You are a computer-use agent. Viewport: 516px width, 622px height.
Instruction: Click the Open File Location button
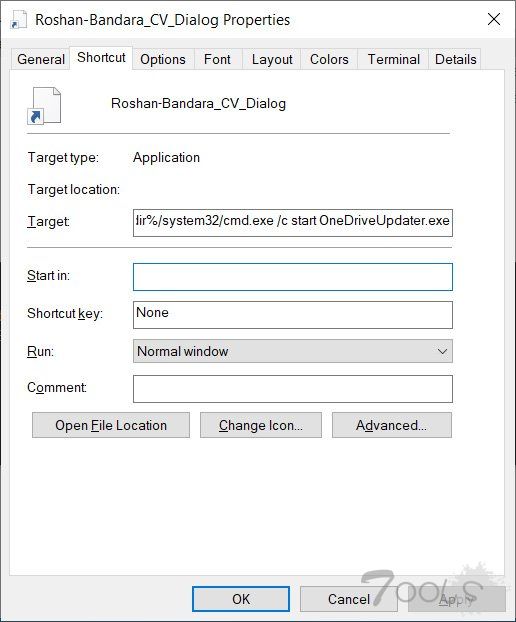111,425
